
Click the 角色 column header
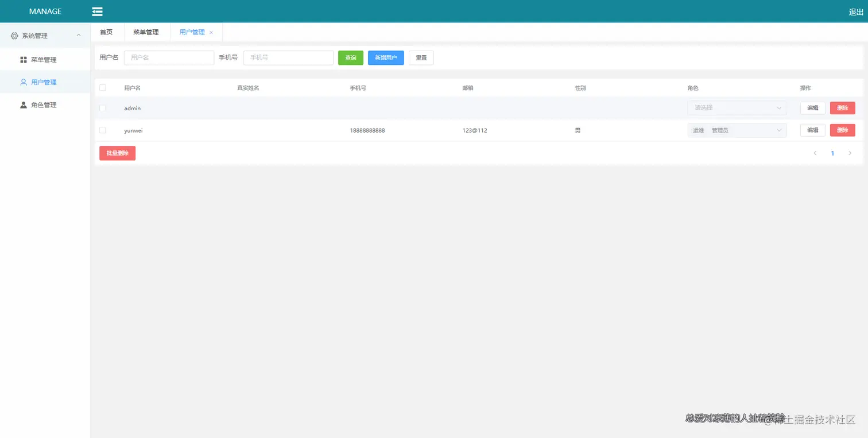(x=693, y=88)
